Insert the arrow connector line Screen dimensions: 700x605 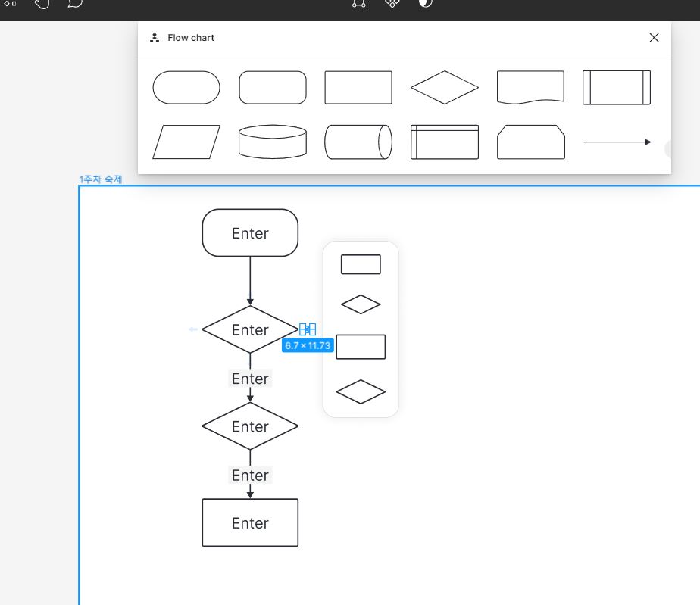617,142
